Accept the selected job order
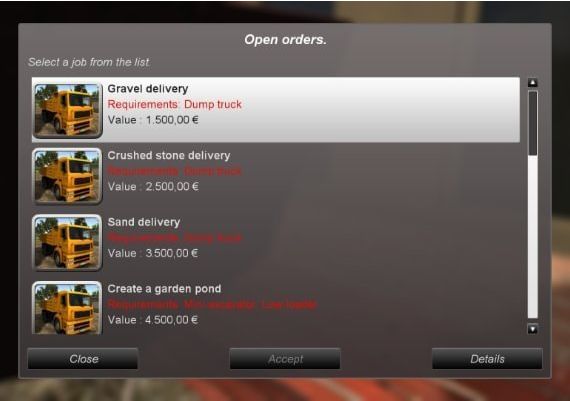 285,359
